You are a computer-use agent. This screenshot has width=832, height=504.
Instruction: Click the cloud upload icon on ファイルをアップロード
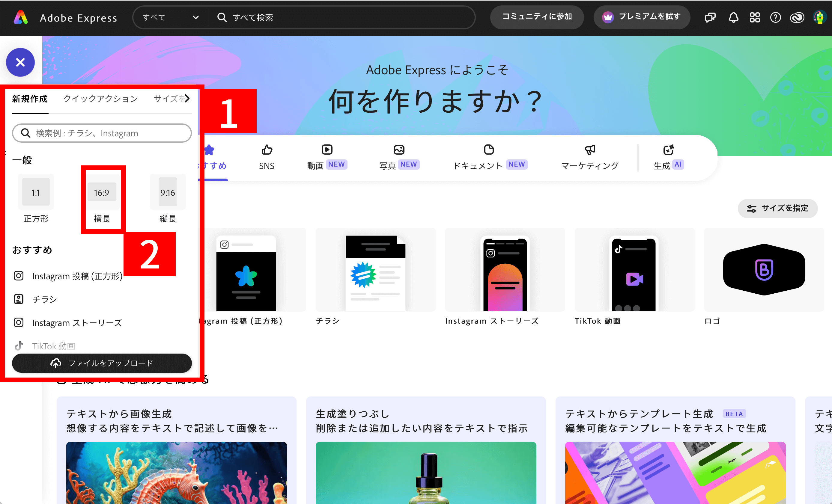[x=56, y=363]
